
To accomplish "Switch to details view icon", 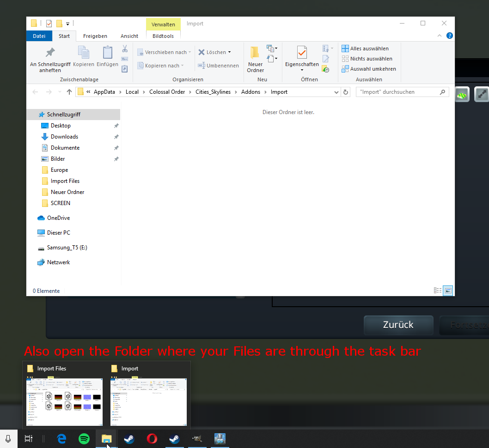I will (x=438, y=291).
